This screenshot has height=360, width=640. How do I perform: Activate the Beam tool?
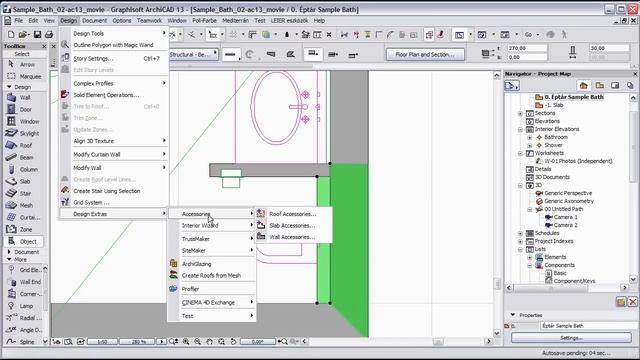(x=21, y=157)
